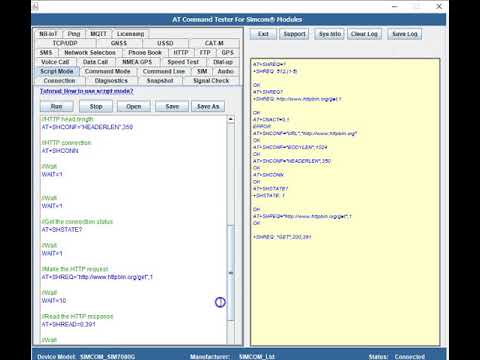Click the AT+SHREQ httpbin script line

(97, 277)
